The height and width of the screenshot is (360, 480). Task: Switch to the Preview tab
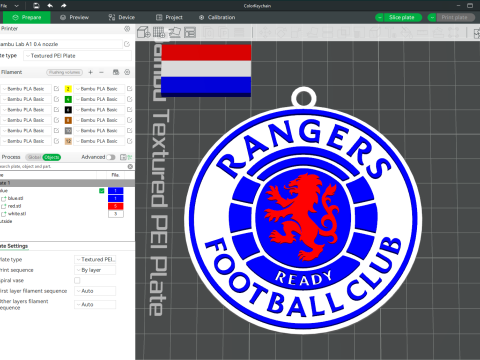74,17
